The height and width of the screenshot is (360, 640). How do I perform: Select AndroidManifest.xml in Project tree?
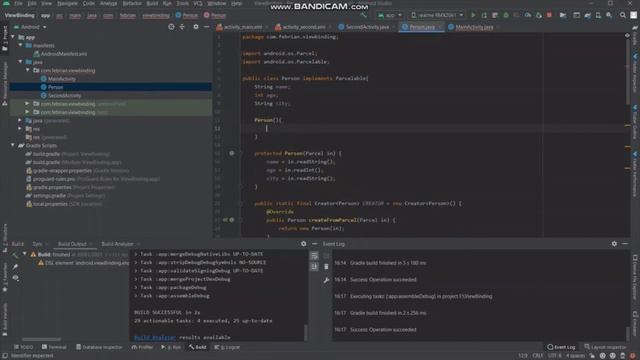pos(64,53)
